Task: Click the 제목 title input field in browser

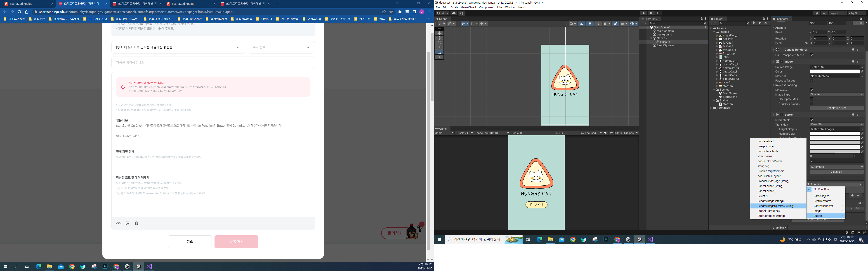Action: coord(213,63)
